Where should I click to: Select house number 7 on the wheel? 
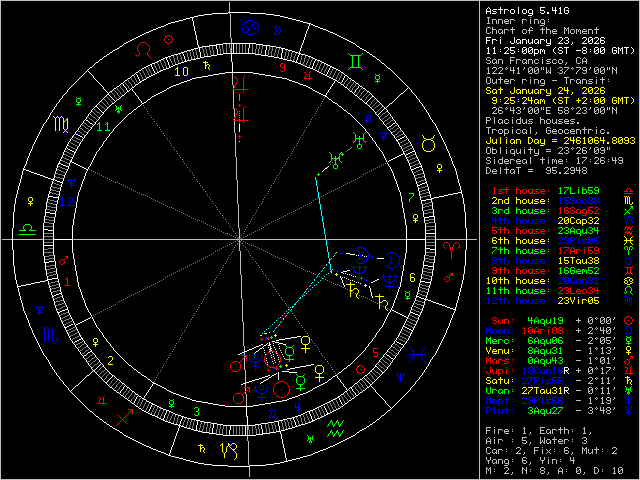pos(412,225)
